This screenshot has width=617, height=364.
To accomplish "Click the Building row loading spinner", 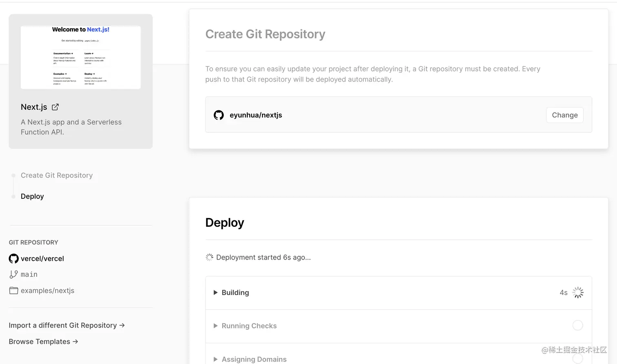I will point(578,293).
